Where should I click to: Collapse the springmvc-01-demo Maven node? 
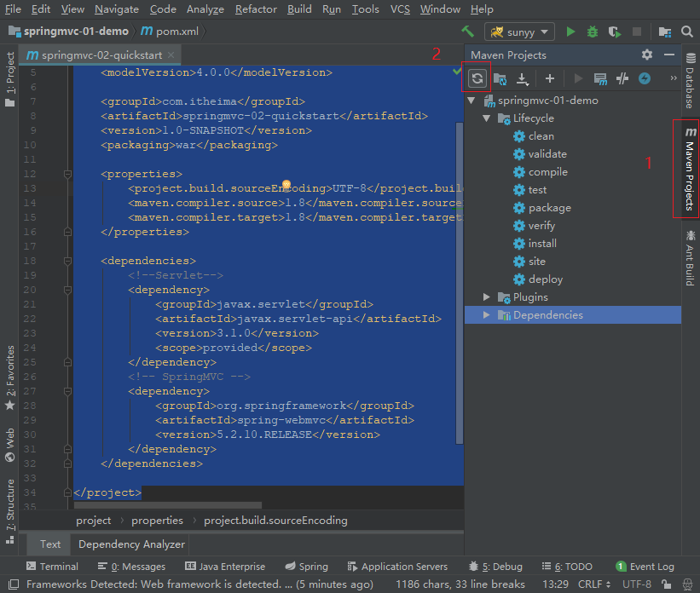[x=471, y=101]
